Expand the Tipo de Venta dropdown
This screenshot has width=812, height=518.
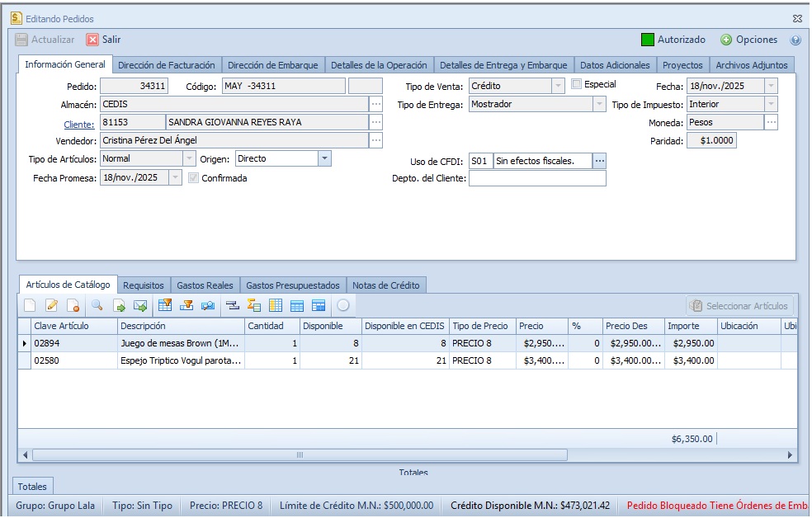558,86
